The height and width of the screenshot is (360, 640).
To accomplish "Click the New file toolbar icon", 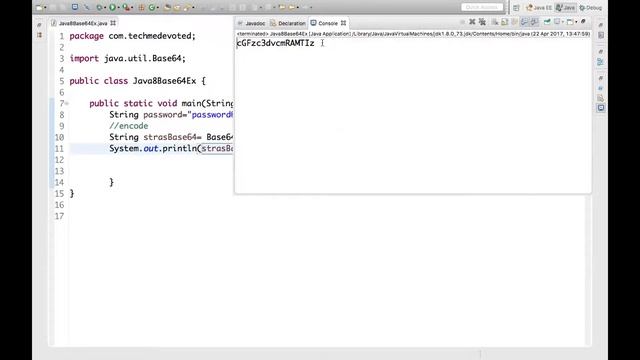I will [39, 7].
